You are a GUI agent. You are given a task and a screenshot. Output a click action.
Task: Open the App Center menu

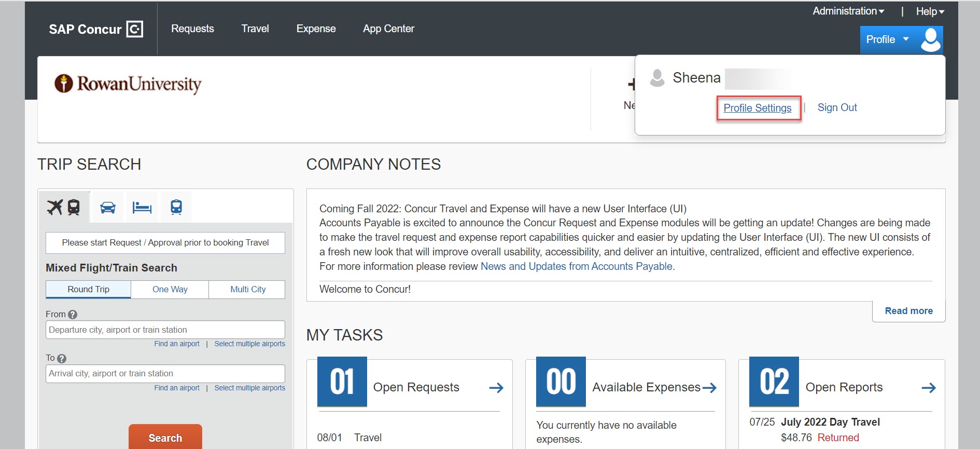pos(388,29)
